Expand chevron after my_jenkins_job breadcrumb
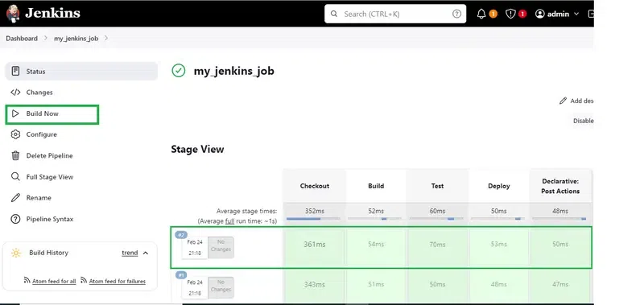This screenshot has width=644, height=305. (x=106, y=38)
